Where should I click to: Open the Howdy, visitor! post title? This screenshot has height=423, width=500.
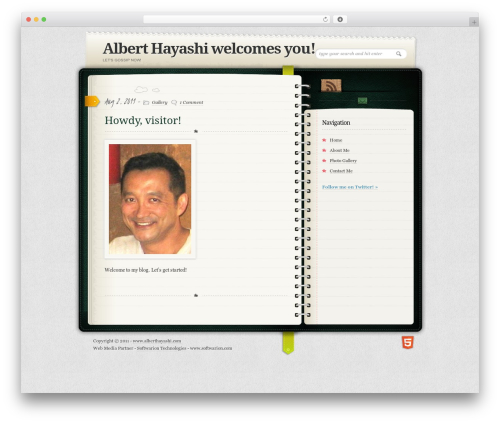tap(143, 120)
